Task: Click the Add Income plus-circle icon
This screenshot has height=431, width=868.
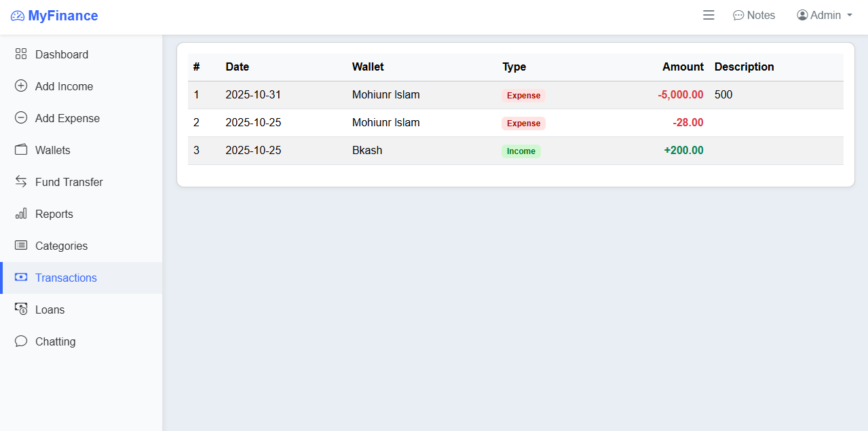Action: pyautogui.click(x=21, y=86)
